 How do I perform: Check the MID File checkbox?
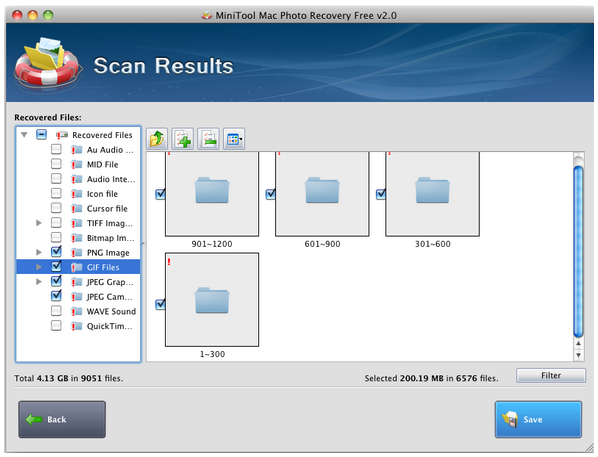click(56, 164)
